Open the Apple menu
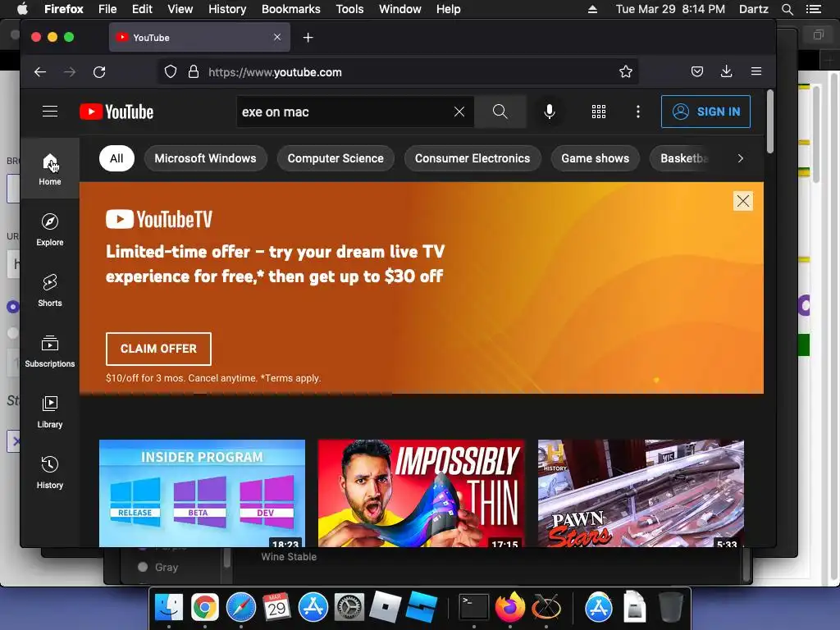The width and height of the screenshot is (840, 630). point(22,9)
